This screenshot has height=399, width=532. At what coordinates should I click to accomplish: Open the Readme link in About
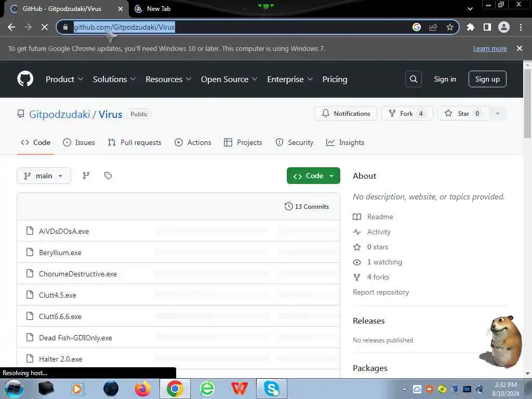point(380,217)
